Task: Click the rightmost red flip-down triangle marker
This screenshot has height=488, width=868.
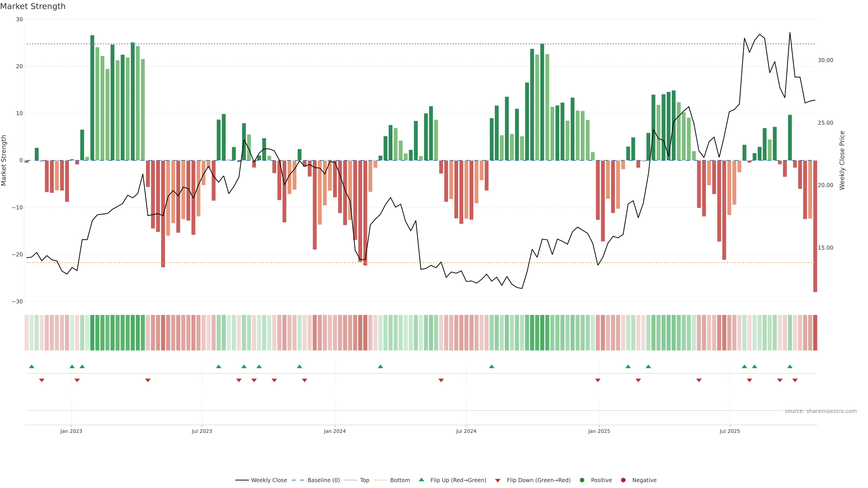Action: pyautogui.click(x=795, y=380)
